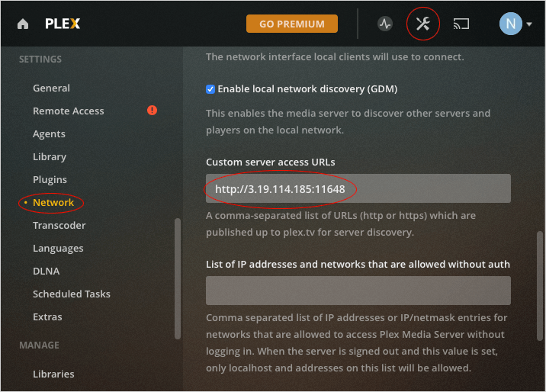Click the MANAGE section heading
The height and width of the screenshot is (392, 546).
click(x=39, y=345)
